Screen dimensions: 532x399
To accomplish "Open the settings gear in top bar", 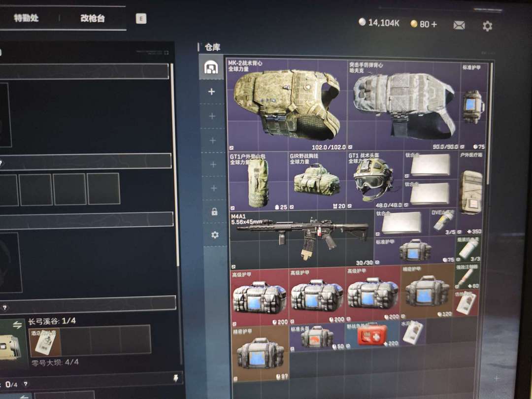I will click(x=487, y=26).
